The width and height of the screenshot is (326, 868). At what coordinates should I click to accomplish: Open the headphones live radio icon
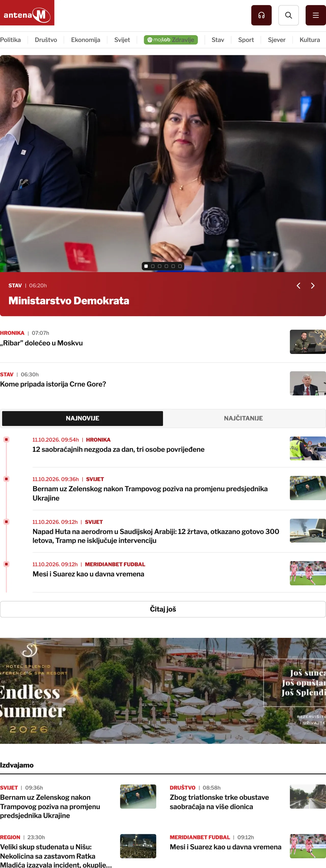coord(261,15)
